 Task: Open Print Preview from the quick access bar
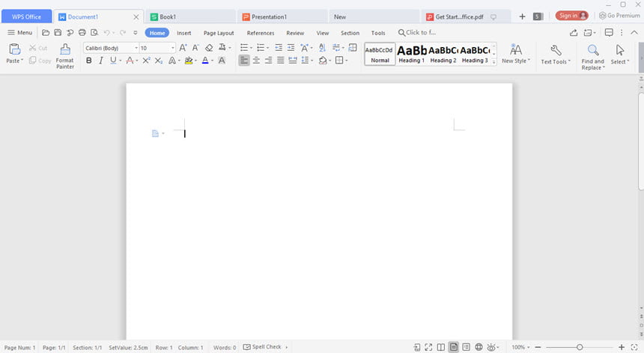[94, 33]
